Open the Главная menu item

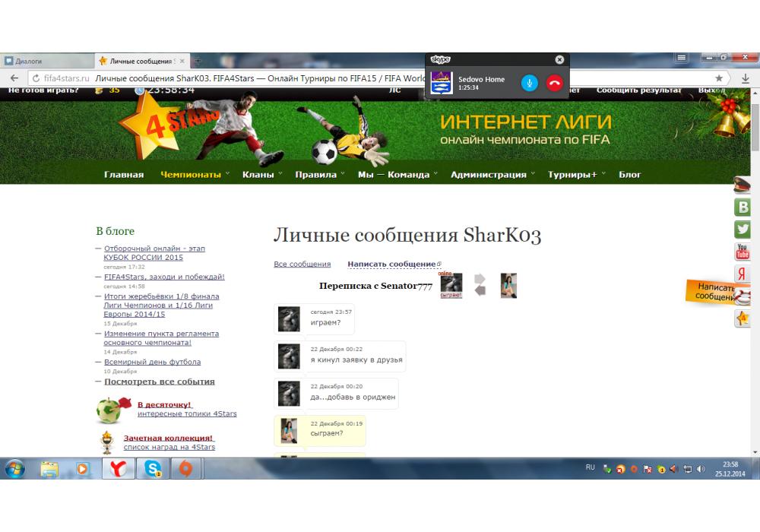[124, 175]
